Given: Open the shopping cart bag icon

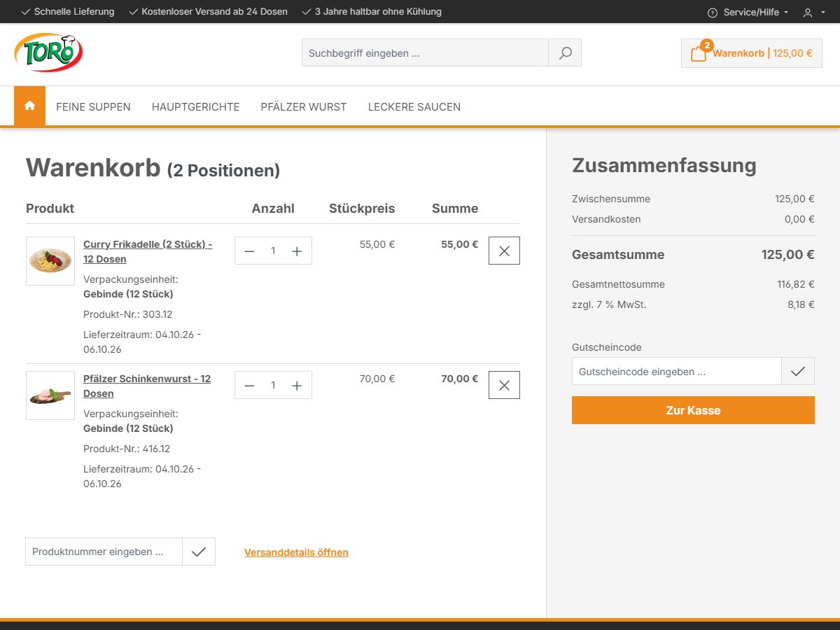Looking at the screenshot, I should (x=699, y=53).
